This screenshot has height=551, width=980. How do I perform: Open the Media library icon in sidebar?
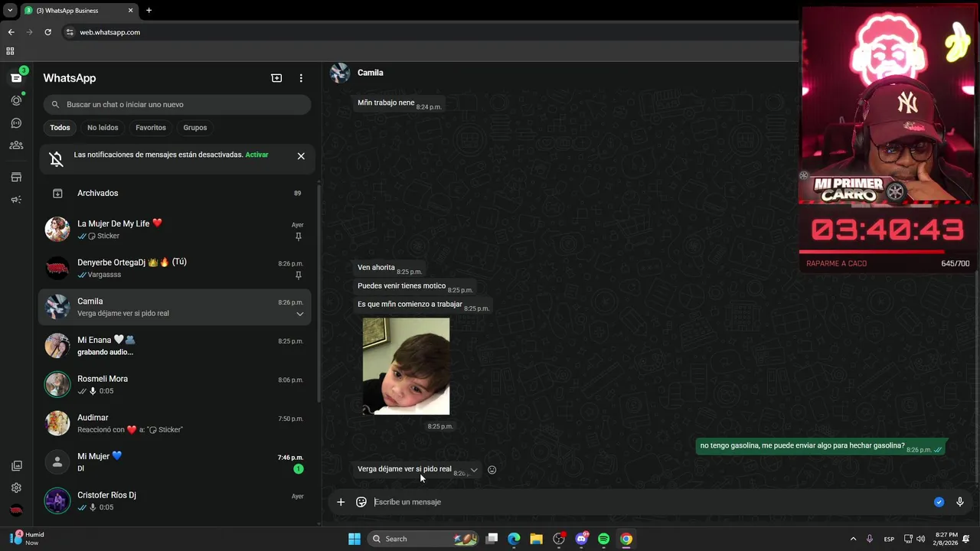pos(16,465)
